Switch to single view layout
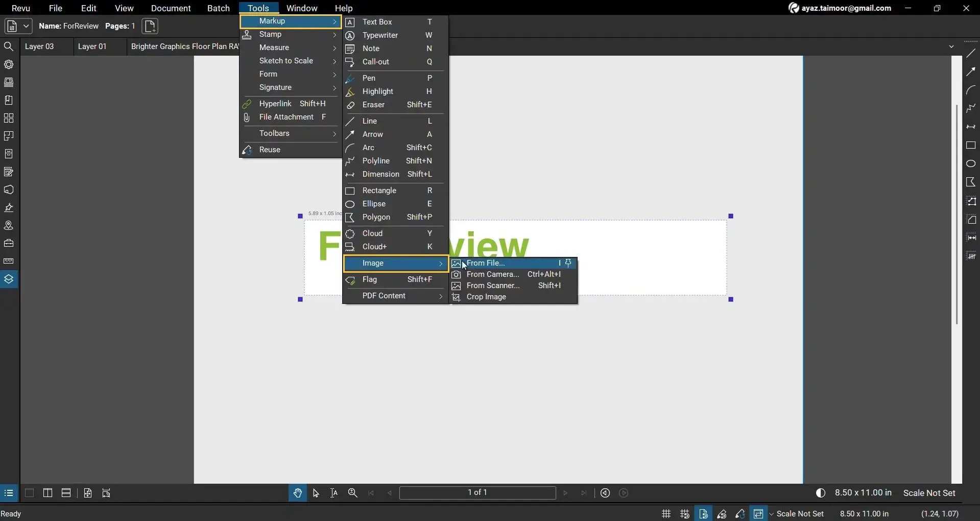The image size is (980, 521). tap(29, 493)
